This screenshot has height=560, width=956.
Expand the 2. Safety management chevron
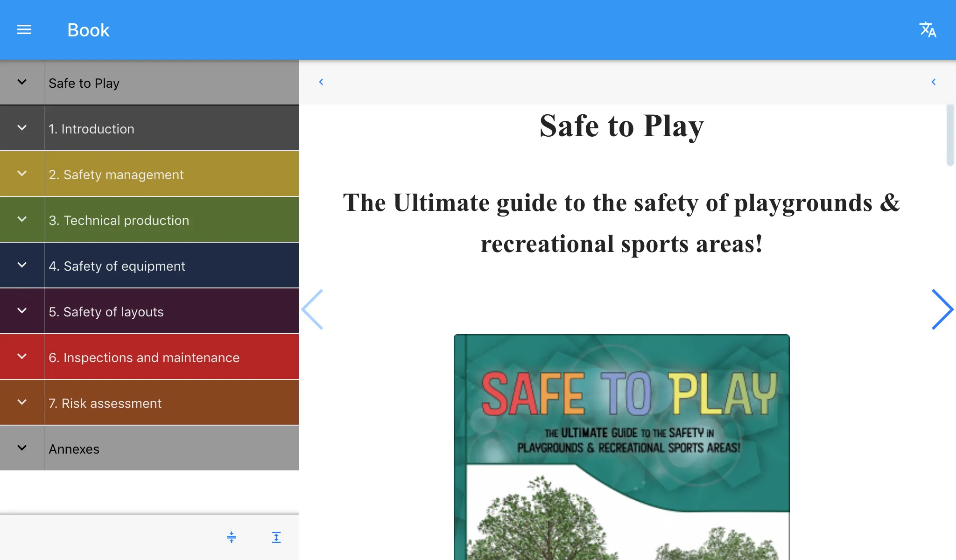[22, 174]
